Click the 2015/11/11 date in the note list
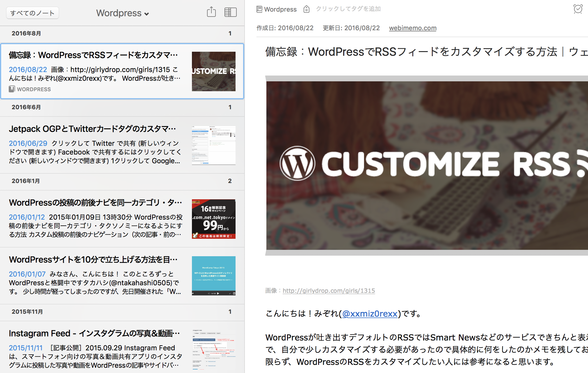588x373 pixels. point(26,348)
